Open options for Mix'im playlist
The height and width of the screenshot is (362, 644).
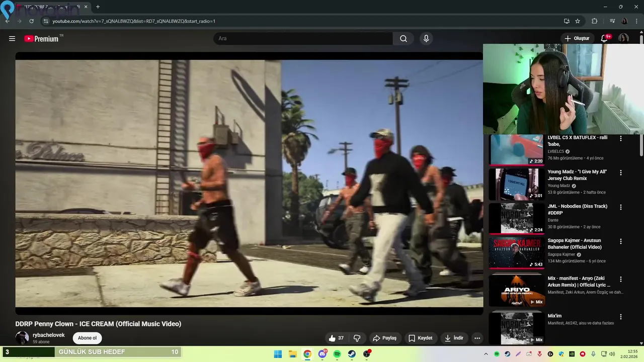pyautogui.click(x=620, y=317)
